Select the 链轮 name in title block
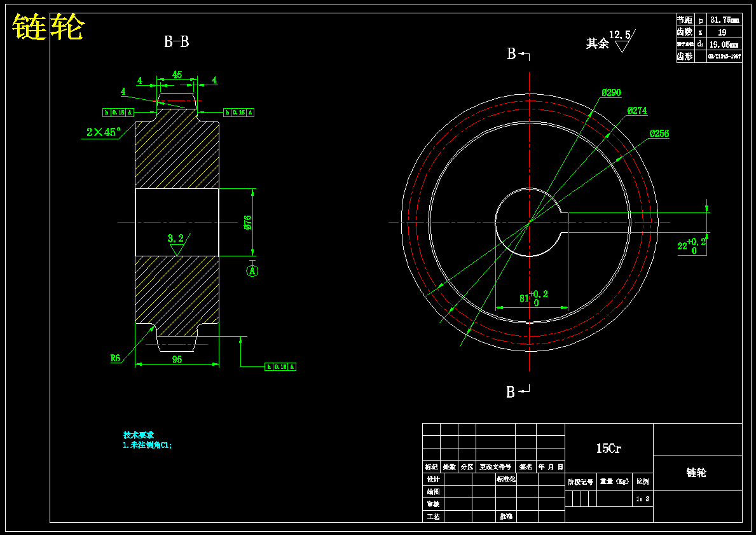The width and height of the screenshot is (756, 535). coord(697,473)
